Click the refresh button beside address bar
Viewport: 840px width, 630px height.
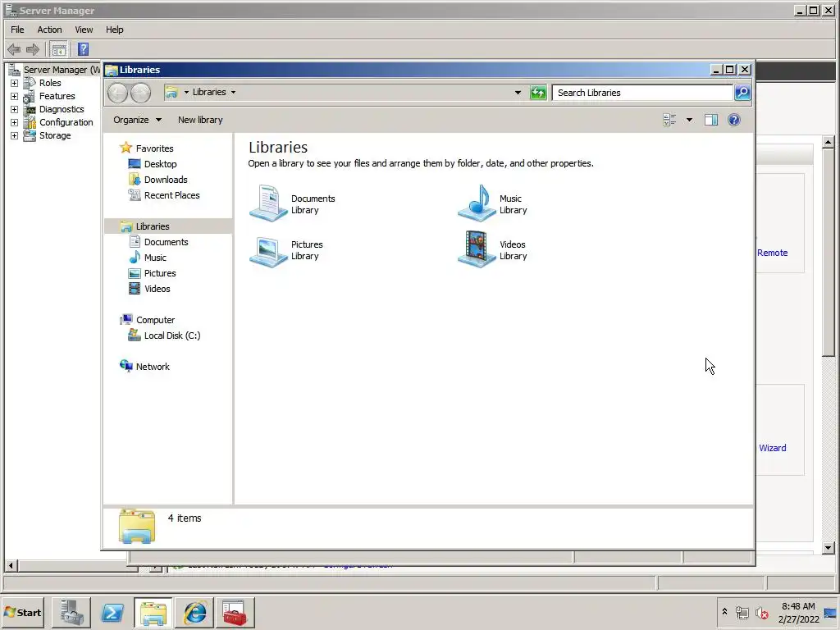(x=538, y=93)
